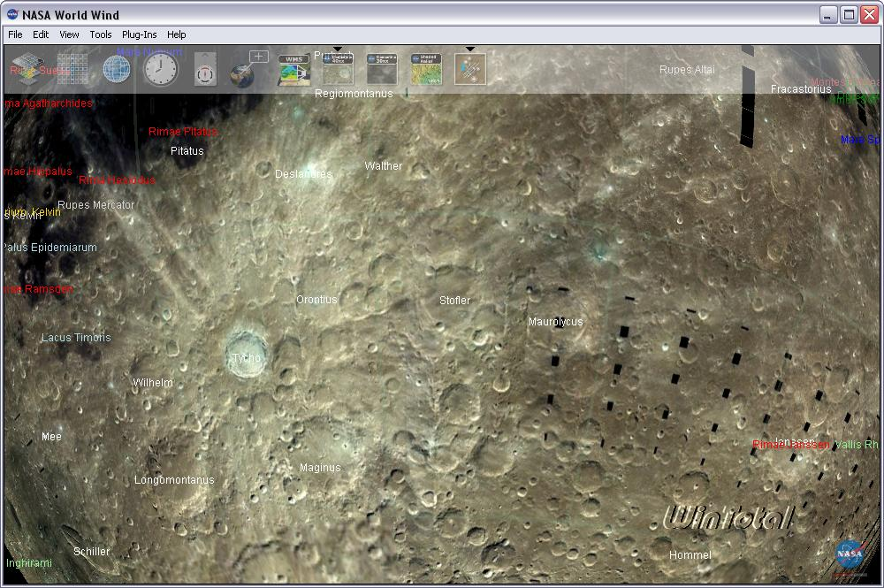Click the Maginus label
884x588 pixels.
(320, 468)
